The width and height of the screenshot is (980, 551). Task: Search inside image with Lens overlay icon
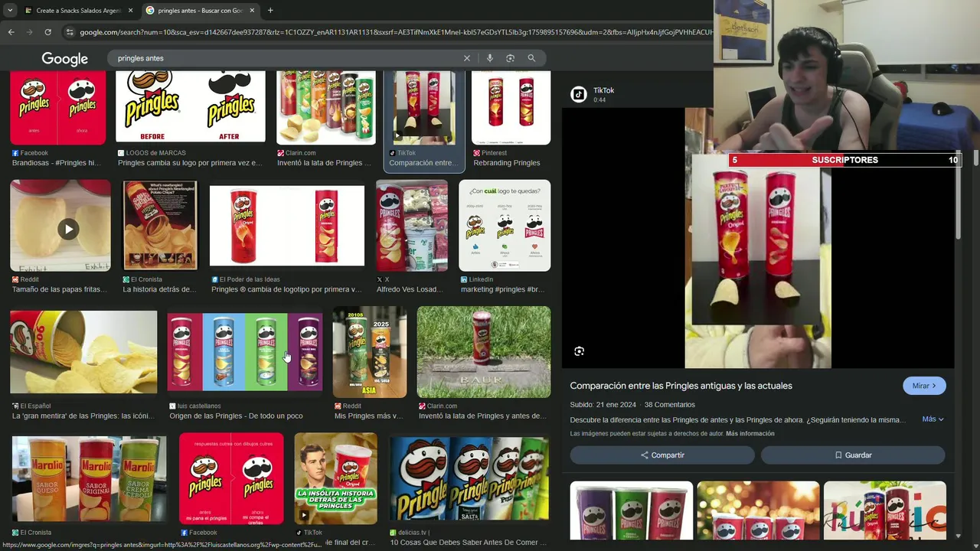tap(579, 351)
